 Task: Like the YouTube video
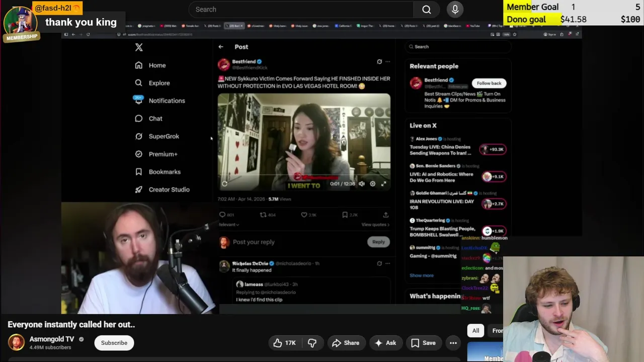tap(284, 343)
